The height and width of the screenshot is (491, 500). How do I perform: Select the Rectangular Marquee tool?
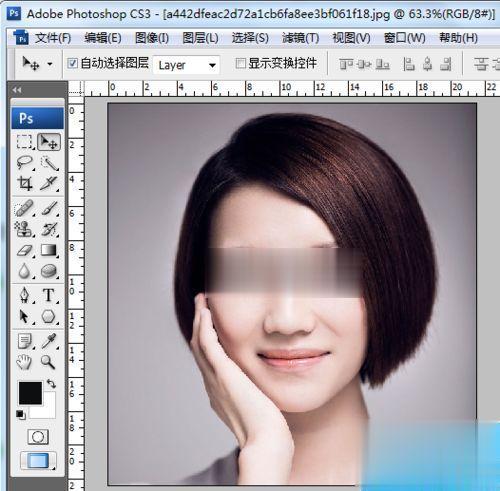pyautogui.click(x=25, y=142)
